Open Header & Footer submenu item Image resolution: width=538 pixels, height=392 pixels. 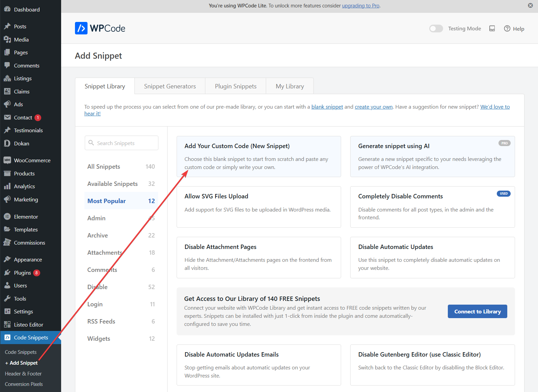coord(23,373)
